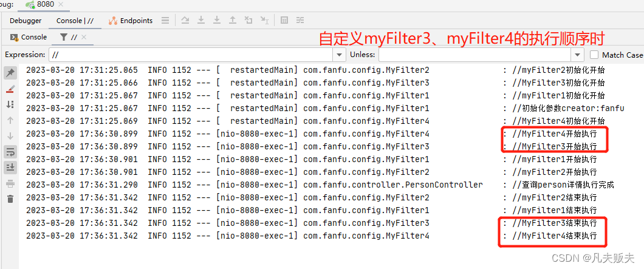Viewport: 644px width, 269px height.
Task: Click the //MyFilter4初始化开始 log message
Action: (558, 121)
